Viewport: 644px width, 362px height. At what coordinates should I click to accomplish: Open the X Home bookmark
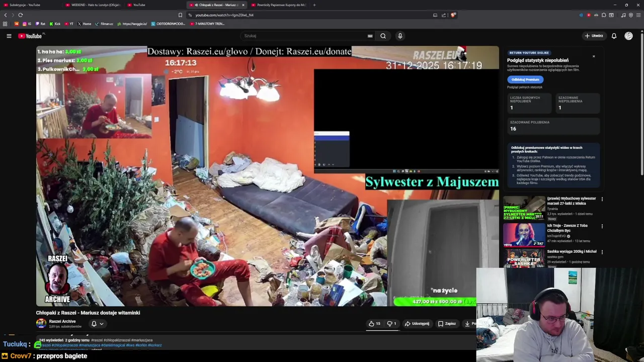85,24
